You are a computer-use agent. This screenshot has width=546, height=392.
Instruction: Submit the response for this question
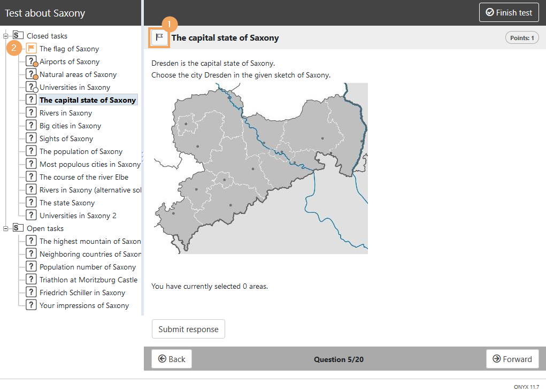(x=188, y=329)
